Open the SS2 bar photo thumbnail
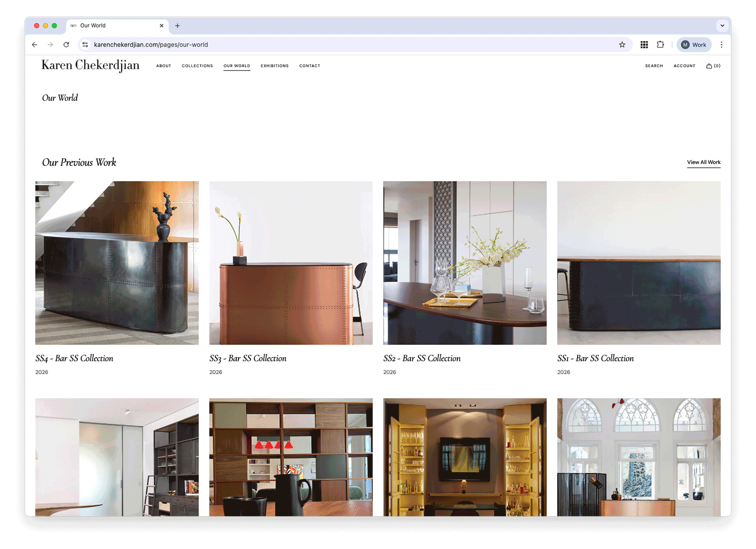The width and height of the screenshot is (756, 549). [x=465, y=263]
